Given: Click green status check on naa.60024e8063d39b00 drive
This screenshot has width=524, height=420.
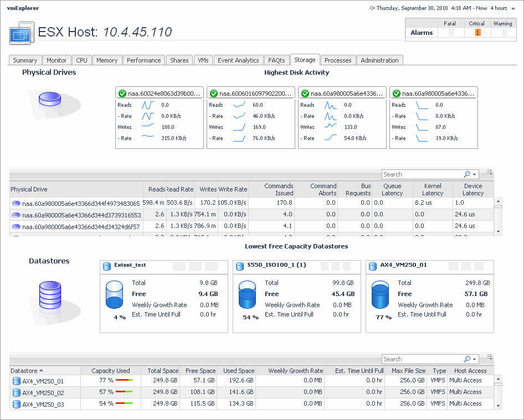Looking at the screenshot, I should 122,94.
